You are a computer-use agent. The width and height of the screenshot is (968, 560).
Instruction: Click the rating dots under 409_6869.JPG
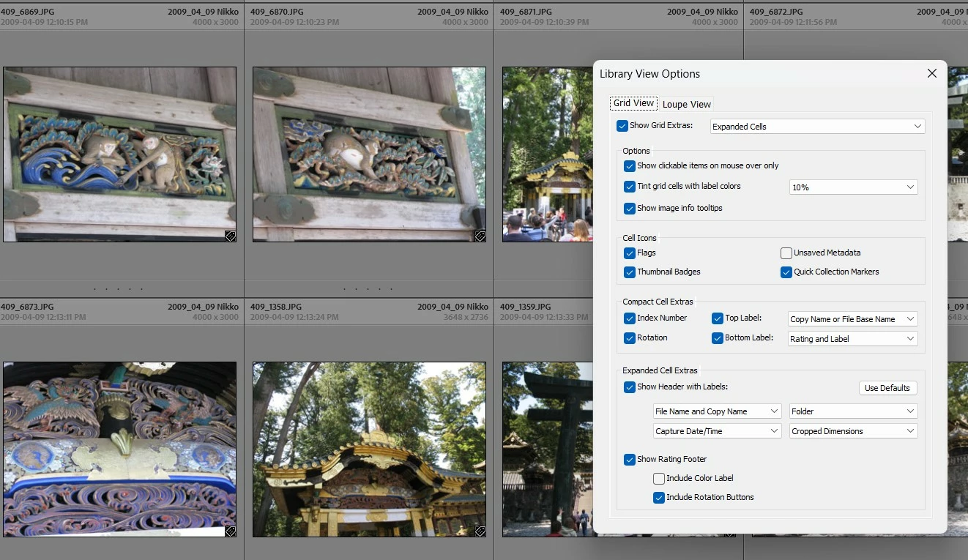click(x=118, y=289)
